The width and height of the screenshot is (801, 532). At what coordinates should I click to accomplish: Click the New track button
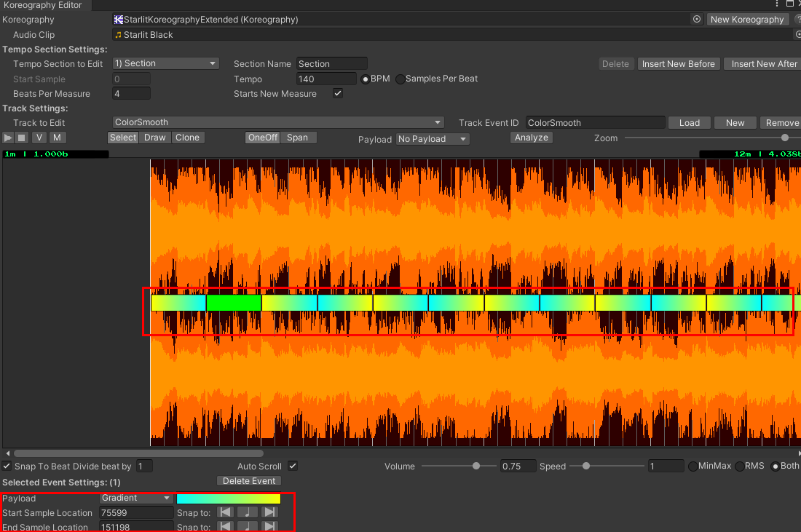(735, 123)
